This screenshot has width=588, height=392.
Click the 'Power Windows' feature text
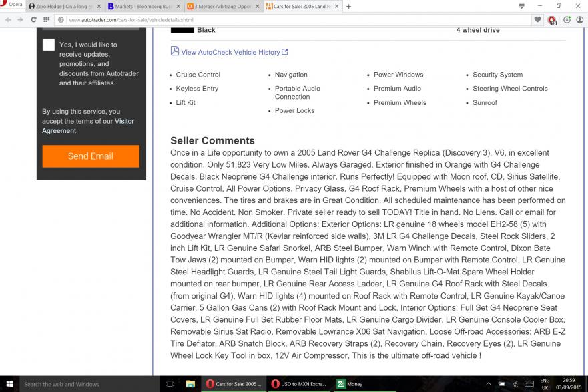[x=398, y=75]
